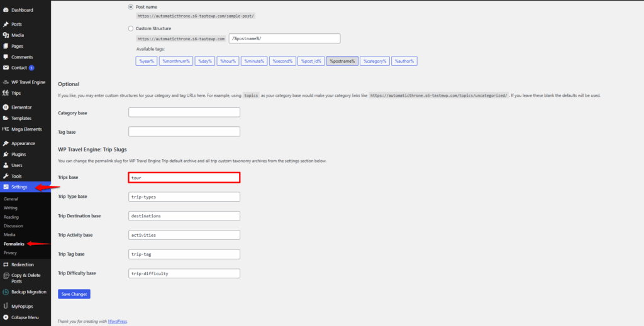
Task: Click the Posts pin icon
Action: click(x=6, y=24)
